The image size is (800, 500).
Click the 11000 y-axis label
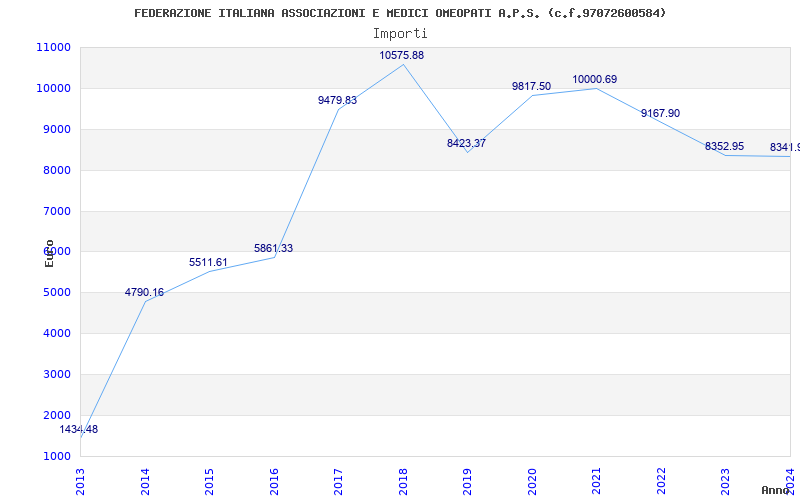(x=53, y=47)
